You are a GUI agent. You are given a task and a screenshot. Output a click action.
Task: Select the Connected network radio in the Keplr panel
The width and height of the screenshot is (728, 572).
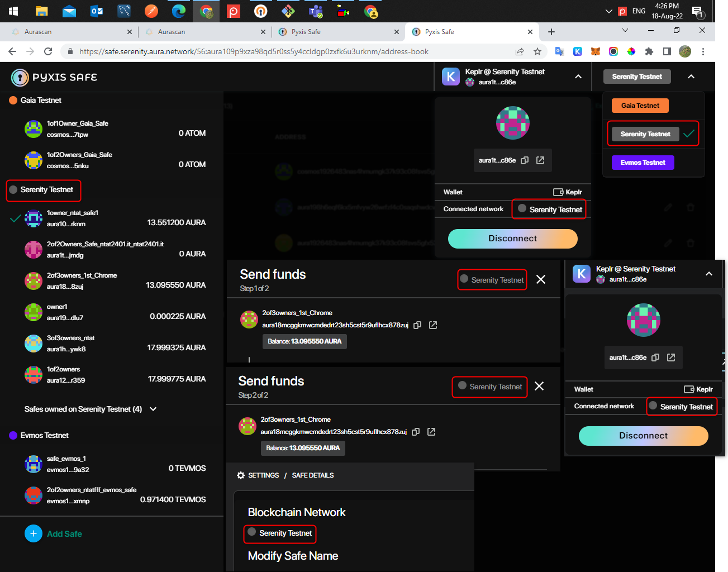522,209
